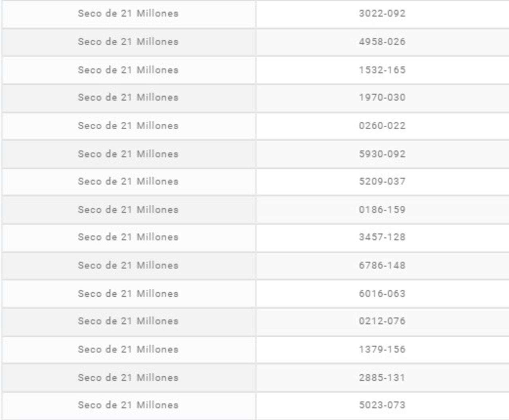Viewport: 509px width, 420px height.
Task: Click result number 5209-037
Action: click(382, 181)
